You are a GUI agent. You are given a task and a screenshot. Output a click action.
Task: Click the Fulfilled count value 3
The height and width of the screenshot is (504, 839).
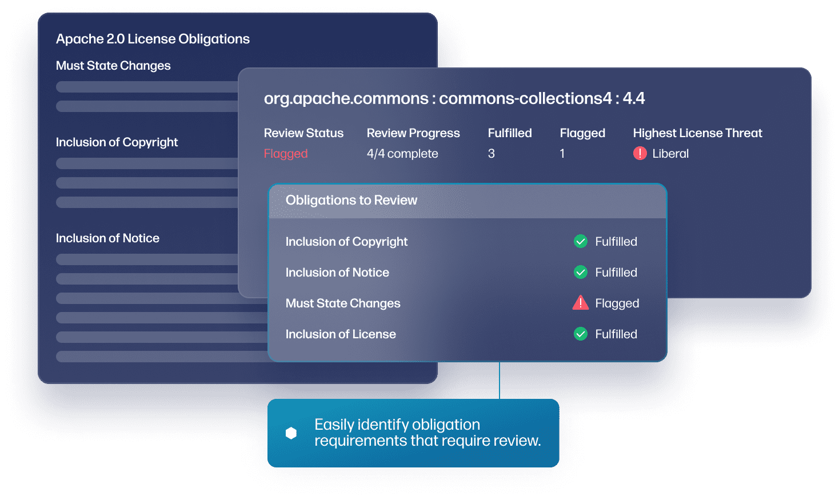coord(492,154)
